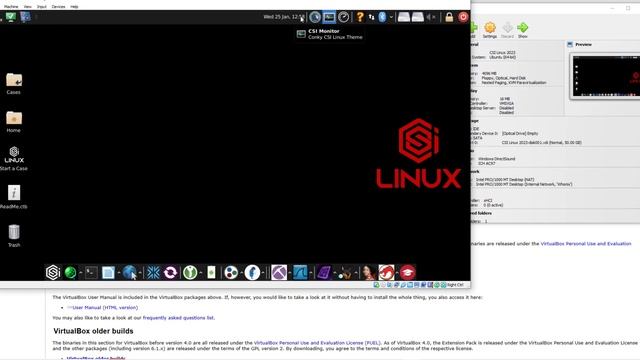640x360 pixels.
Task: Click the network up-down arrows icon
Action: coord(371,17)
